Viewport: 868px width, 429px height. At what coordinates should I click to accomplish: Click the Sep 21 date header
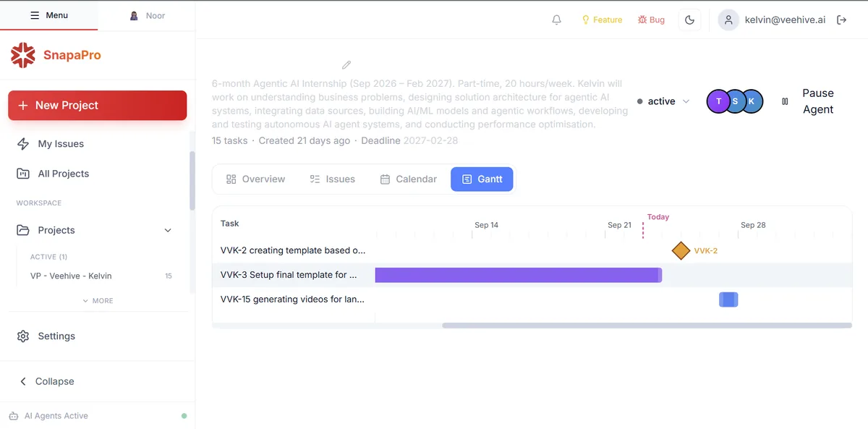click(x=619, y=225)
